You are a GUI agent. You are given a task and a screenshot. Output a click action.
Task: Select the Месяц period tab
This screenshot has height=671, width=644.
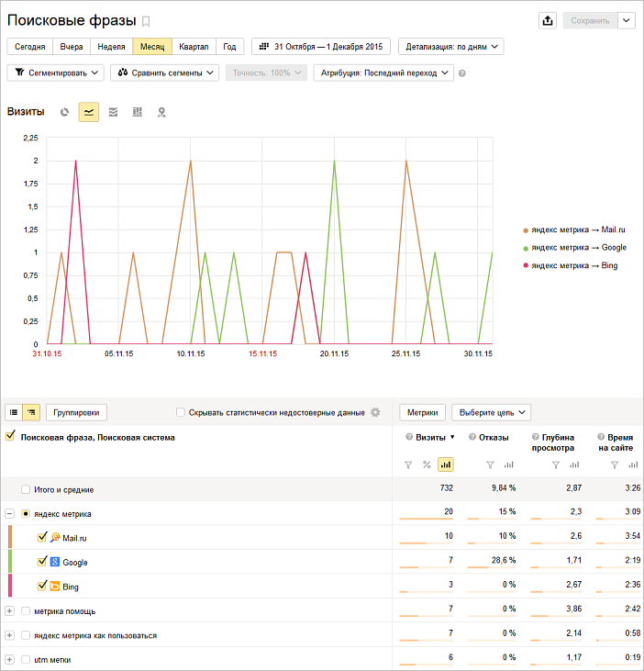152,47
